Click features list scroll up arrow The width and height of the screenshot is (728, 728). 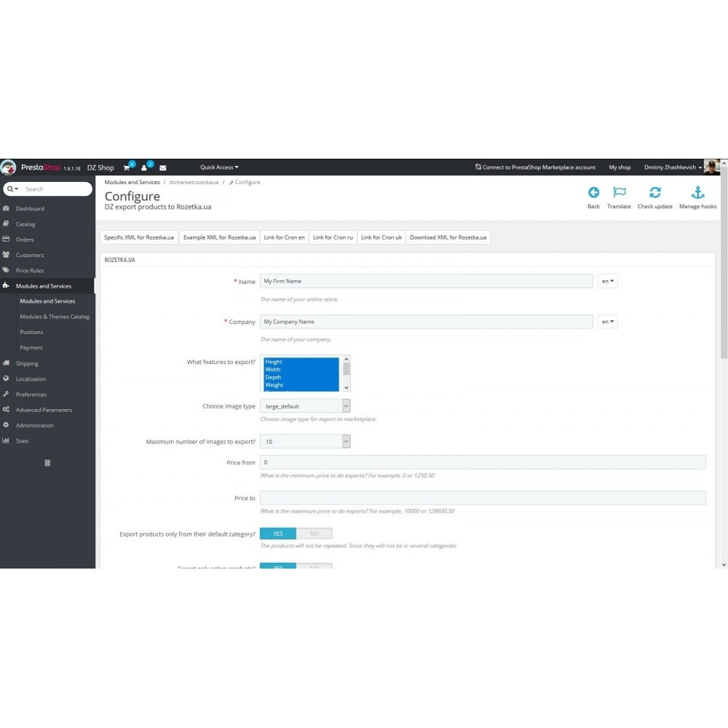pos(347,360)
